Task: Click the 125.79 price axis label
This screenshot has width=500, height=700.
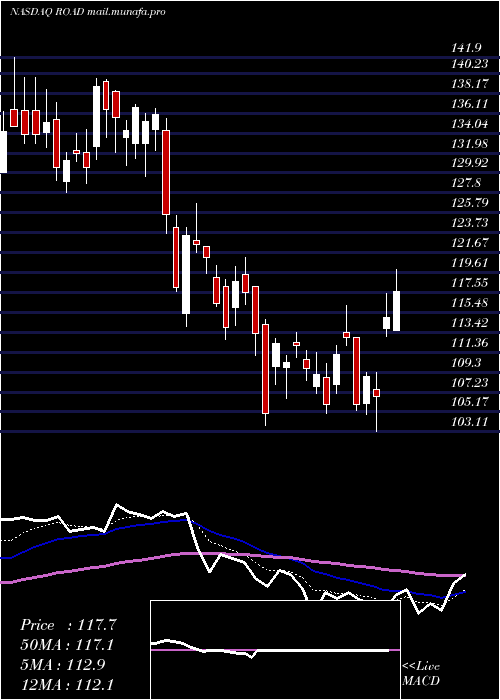Action: (470, 203)
